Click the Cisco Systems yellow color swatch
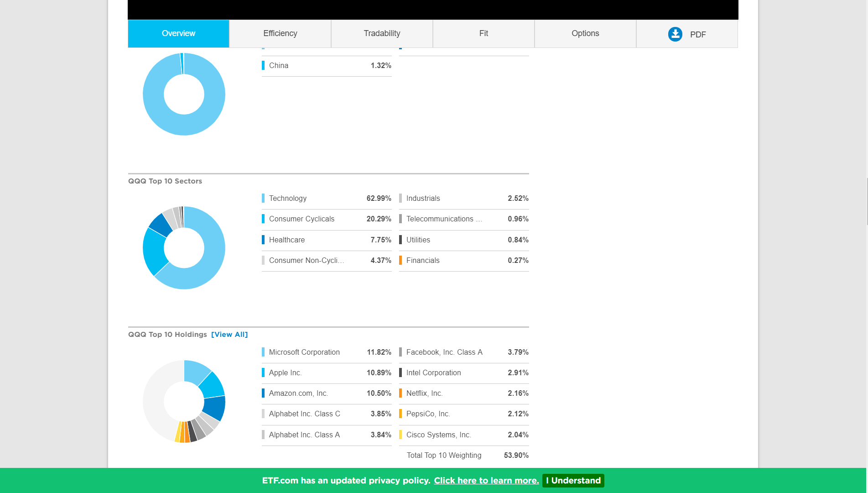Screen dimensions: 868x493 click(x=400, y=435)
